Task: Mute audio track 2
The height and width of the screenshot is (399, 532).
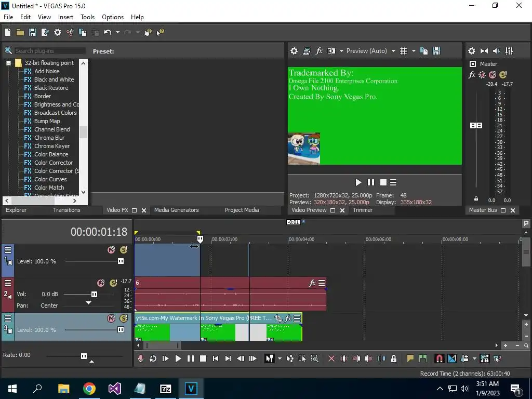Action: tap(101, 283)
